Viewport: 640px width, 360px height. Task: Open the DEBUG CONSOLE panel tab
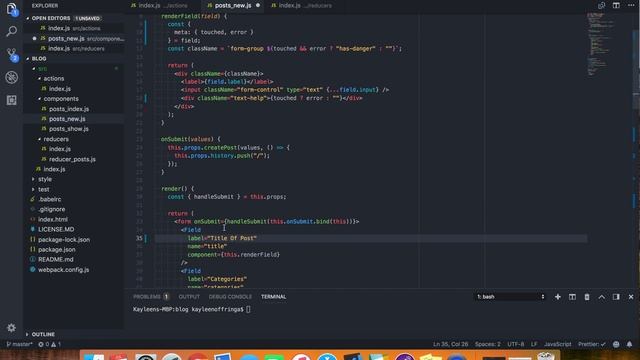(230, 297)
